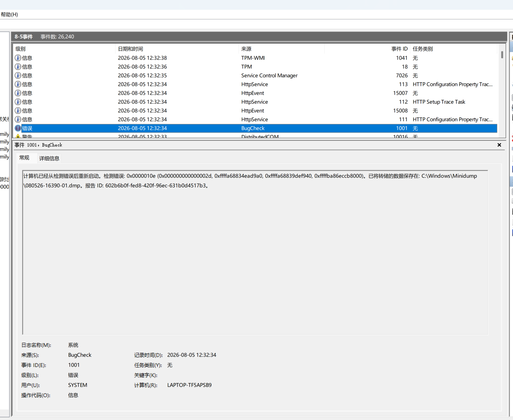Select the Service Control Manager source cell
This screenshot has width=513, height=420.
[269, 75]
